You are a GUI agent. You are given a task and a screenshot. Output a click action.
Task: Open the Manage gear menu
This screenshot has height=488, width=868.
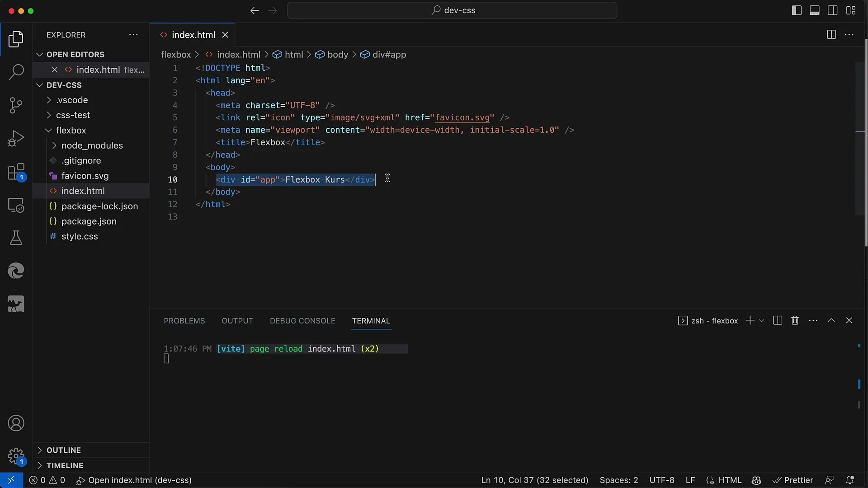(16, 456)
